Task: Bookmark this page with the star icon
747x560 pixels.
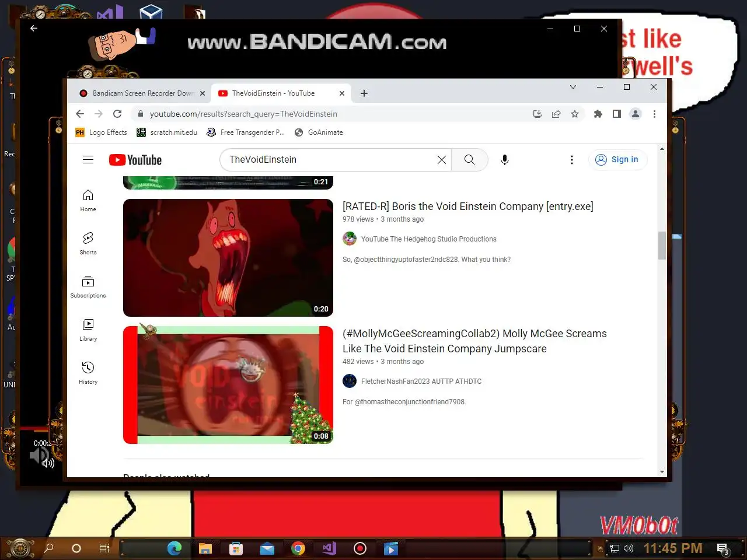Action: point(575,114)
